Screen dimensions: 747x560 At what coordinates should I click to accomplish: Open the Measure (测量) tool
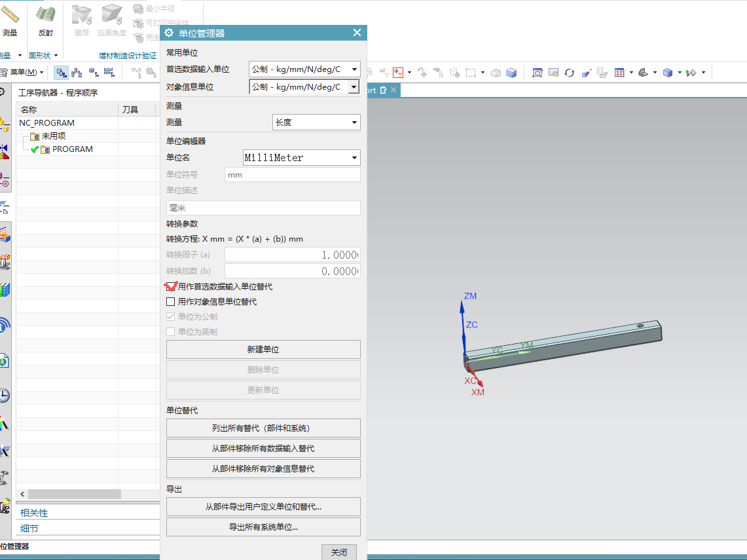click(10, 20)
